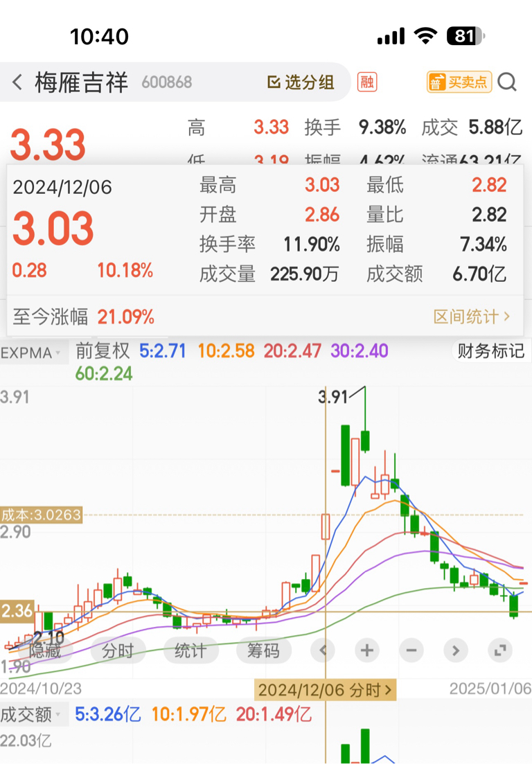
Task: Tap the 30:2.40 EXPMA value
Action: click(360, 350)
